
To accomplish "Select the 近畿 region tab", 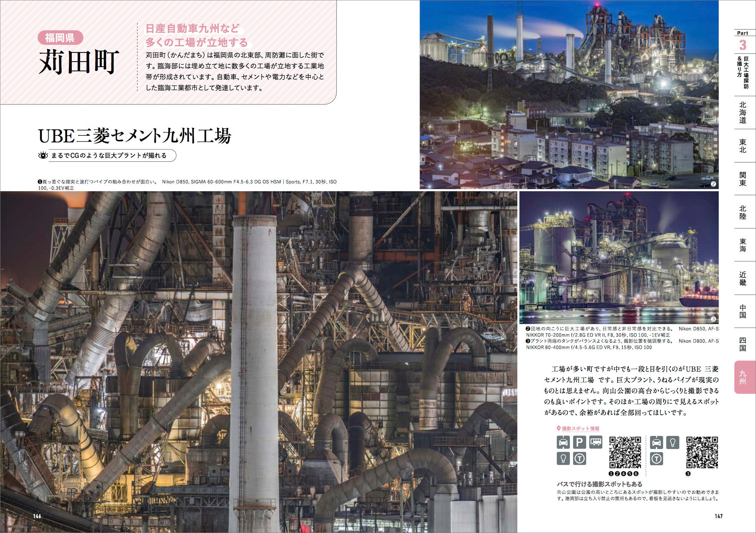I will [x=742, y=278].
